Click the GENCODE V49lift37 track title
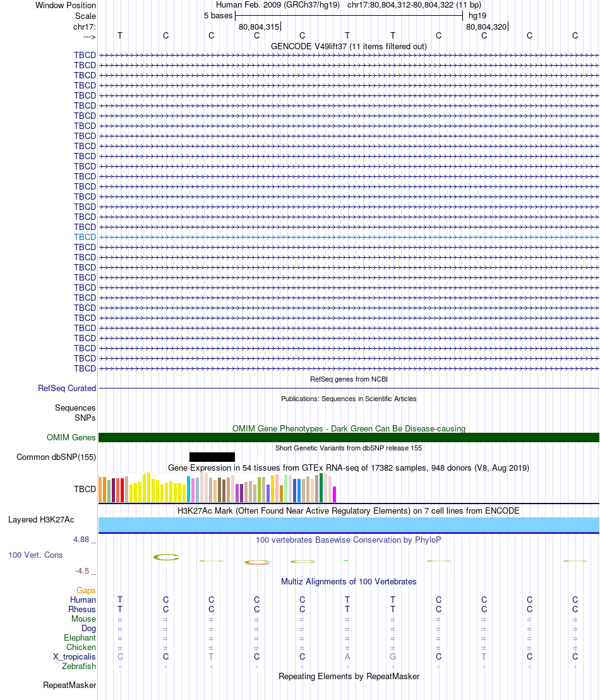 349,46
